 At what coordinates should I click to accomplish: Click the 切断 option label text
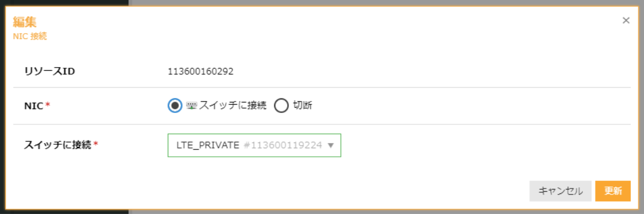tap(302, 106)
